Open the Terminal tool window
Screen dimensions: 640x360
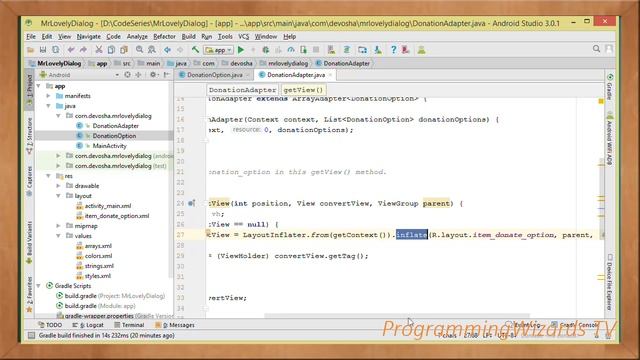point(129,325)
